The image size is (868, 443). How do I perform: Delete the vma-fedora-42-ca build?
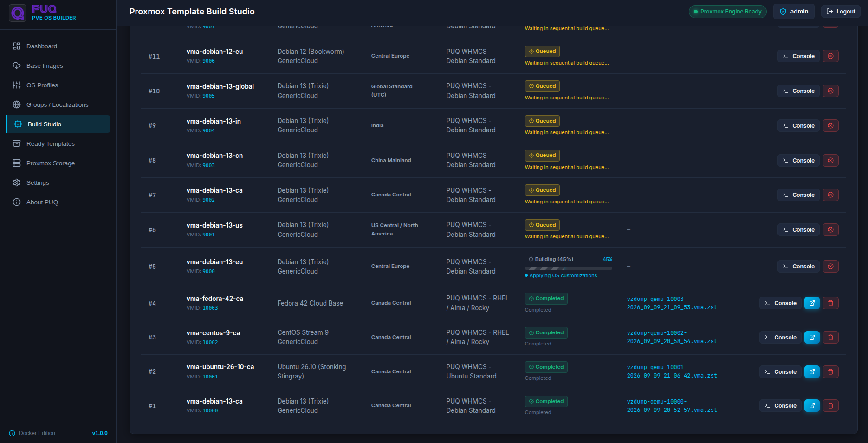pos(830,303)
